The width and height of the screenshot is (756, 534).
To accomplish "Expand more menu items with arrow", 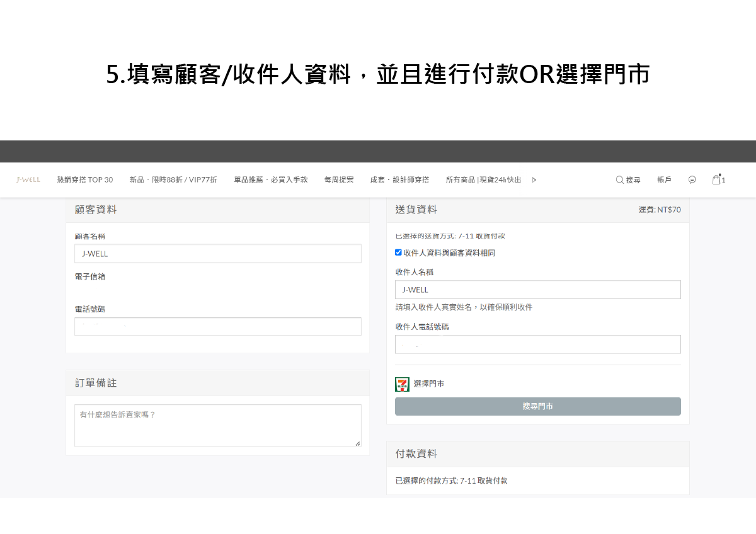I will point(534,180).
